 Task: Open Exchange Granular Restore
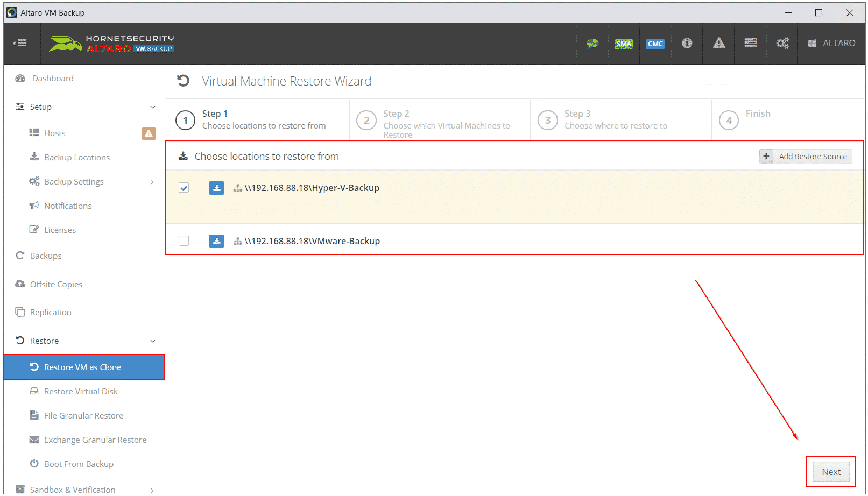(95, 440)
